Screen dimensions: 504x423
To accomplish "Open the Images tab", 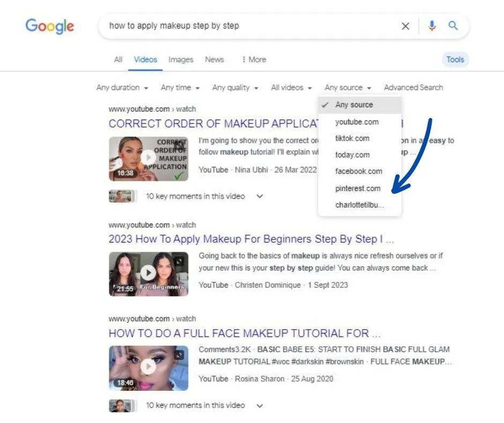I will 181,60.
